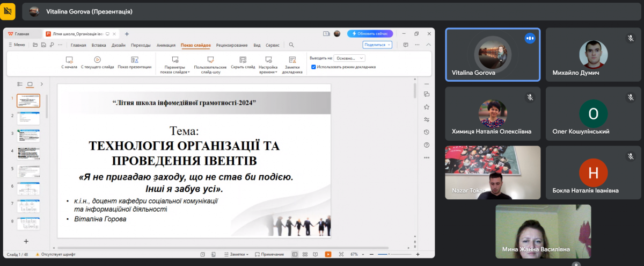
Task: Select Олег Кошулінський participant tile
Action: (x=593, y=113)
